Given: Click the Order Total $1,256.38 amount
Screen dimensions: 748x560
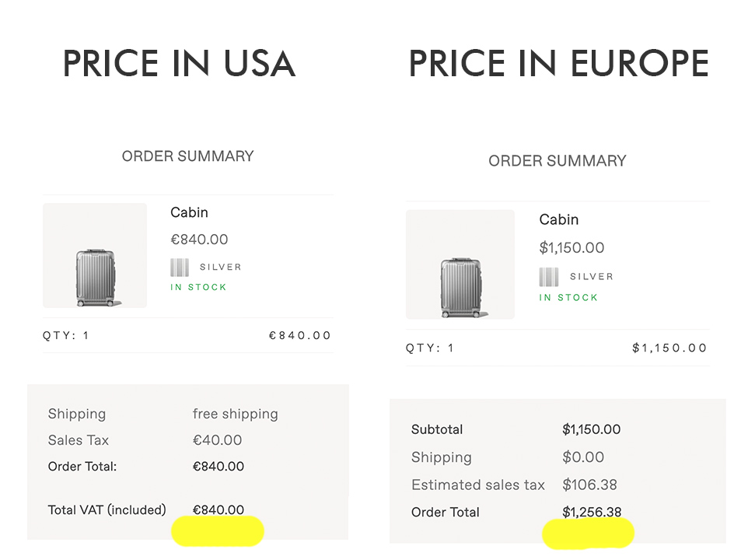Looking at the screenshot, I should click(592, 512).
